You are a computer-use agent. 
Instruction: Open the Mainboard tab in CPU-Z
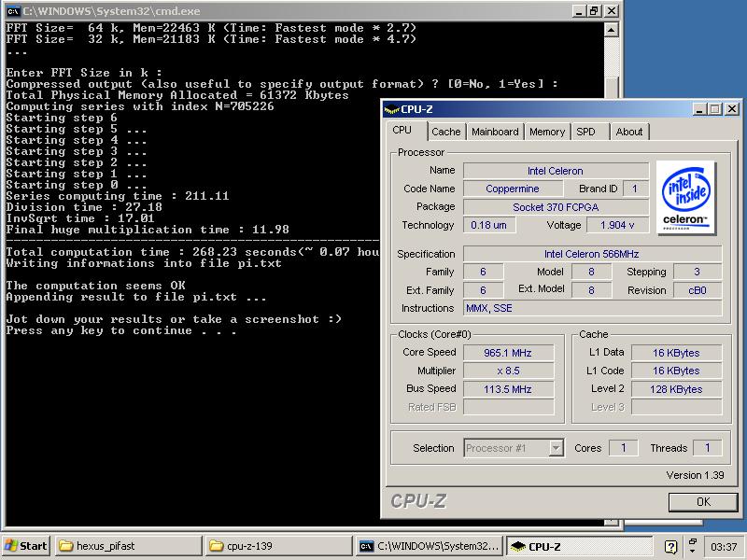[495, 132]
